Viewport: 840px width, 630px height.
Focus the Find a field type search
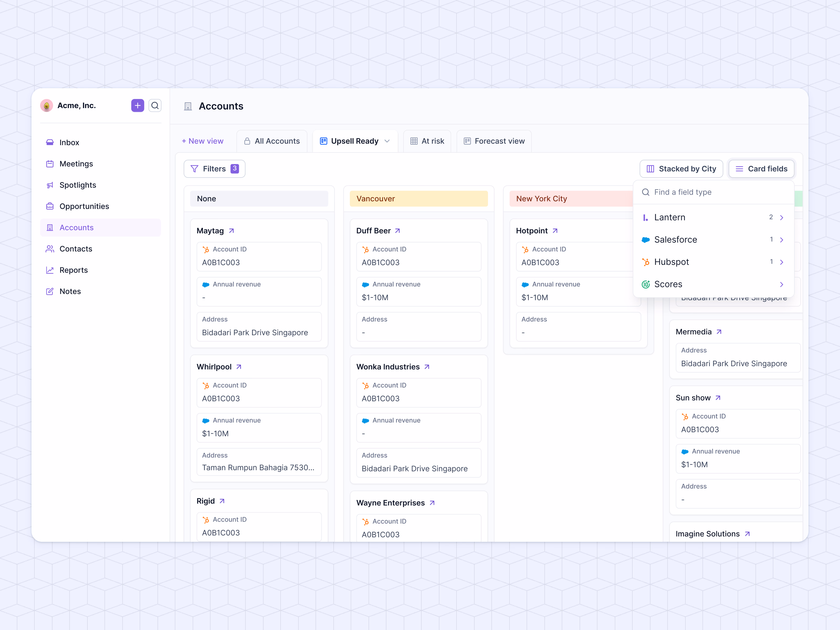[x=713, y=192]
